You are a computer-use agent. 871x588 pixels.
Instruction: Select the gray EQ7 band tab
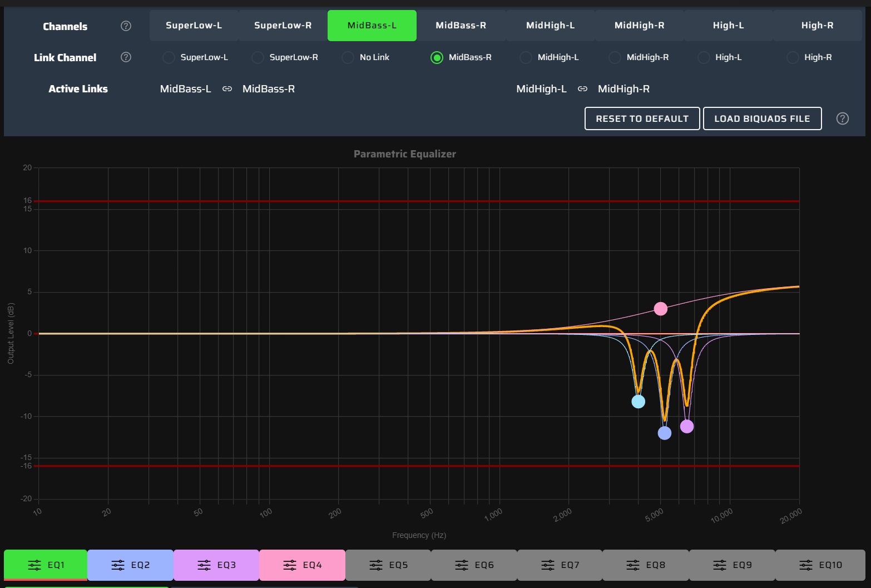[560, 565]
